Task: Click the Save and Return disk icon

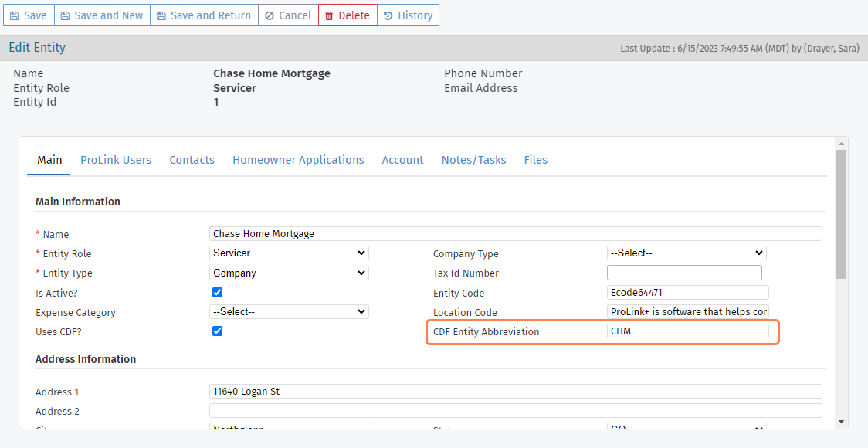Action: tap(161, 15)
